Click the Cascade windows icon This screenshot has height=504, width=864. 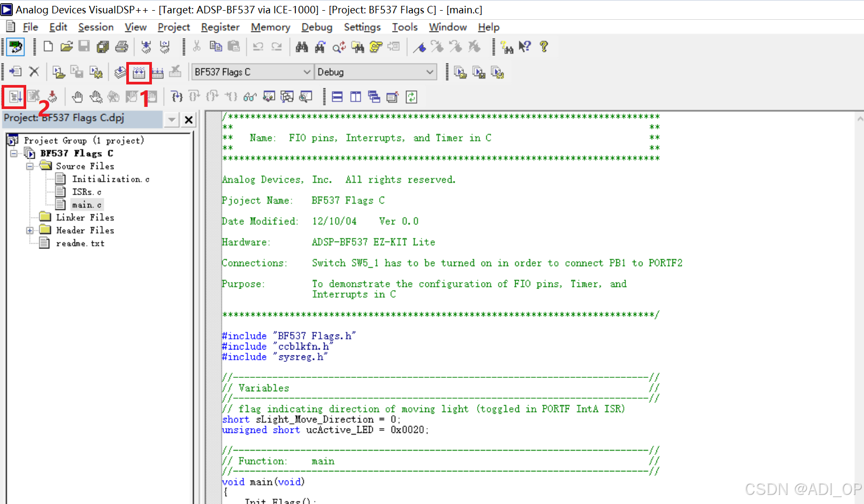coord(374,97)
